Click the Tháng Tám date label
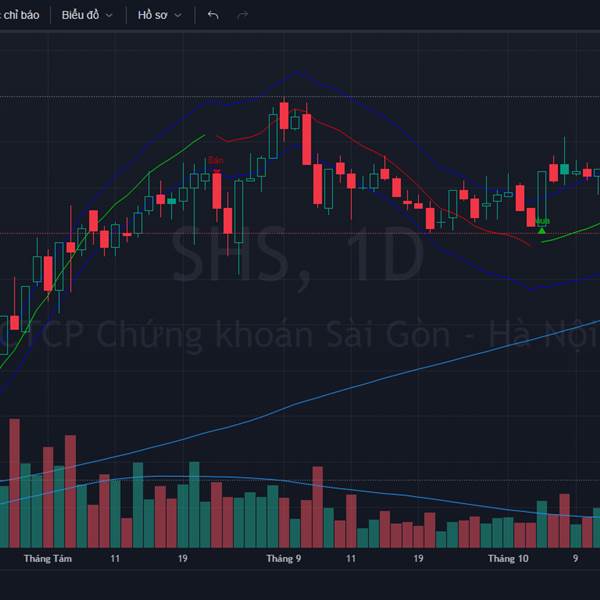 point(48,559)
